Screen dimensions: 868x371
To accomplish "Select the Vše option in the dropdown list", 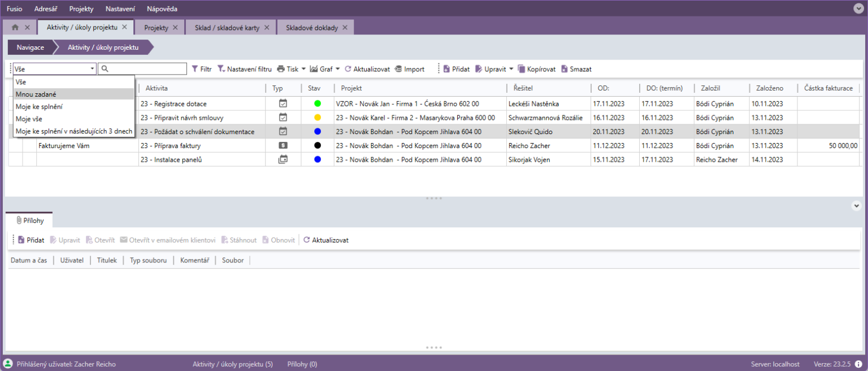I will [74, 82].
